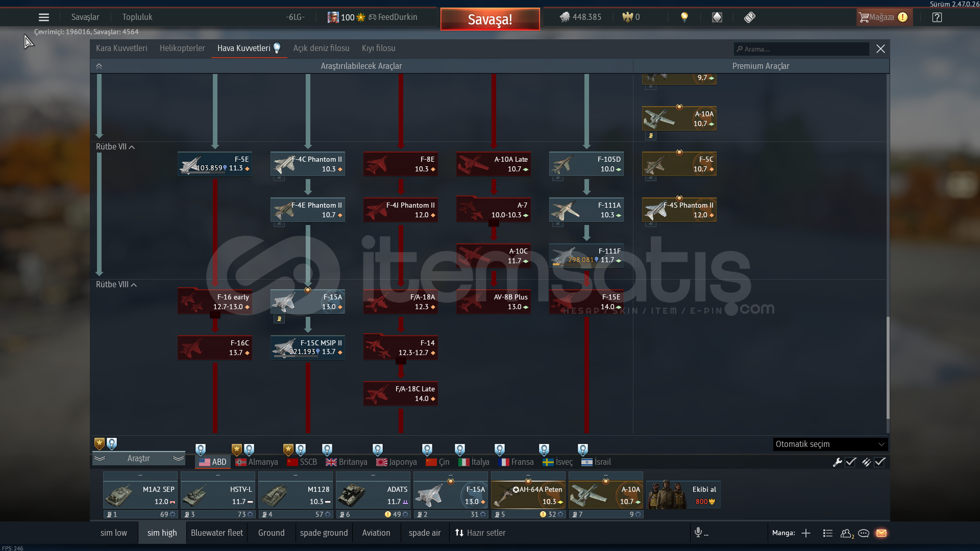980x551 pixels.
Task: Select the Fransa nation tab
Action: tap(516, 462)
